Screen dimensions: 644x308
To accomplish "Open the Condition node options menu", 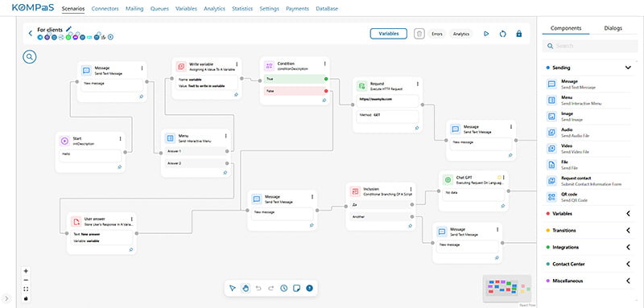I will coord(325,64).
